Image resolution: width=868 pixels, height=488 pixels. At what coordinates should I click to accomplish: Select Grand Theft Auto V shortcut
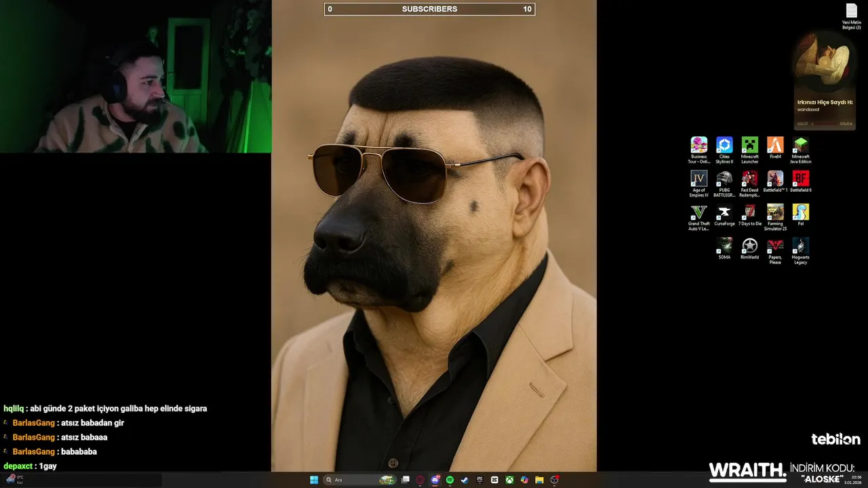[x=698, y=218]
